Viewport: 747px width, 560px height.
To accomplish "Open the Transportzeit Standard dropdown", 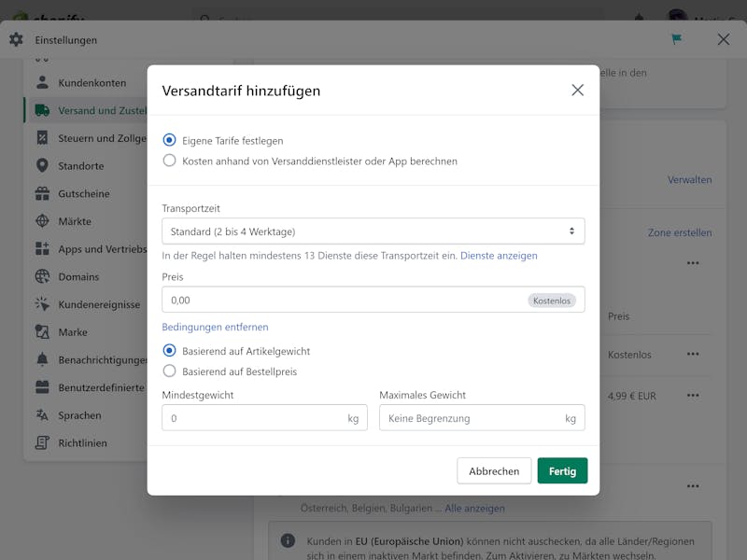I will pyautogui.click(x=373, y=231).
